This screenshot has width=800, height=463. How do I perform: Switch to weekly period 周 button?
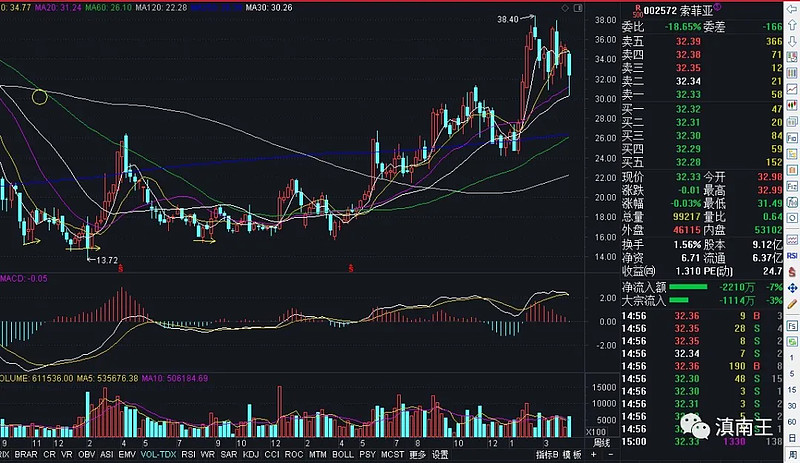[x=792, y=454]
